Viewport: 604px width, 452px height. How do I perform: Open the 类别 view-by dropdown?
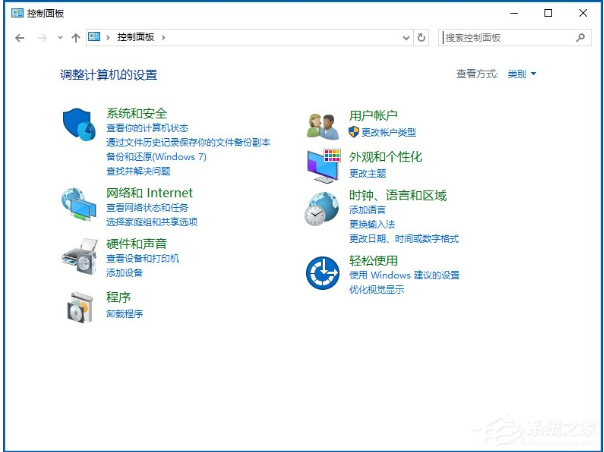click(522, 74)
